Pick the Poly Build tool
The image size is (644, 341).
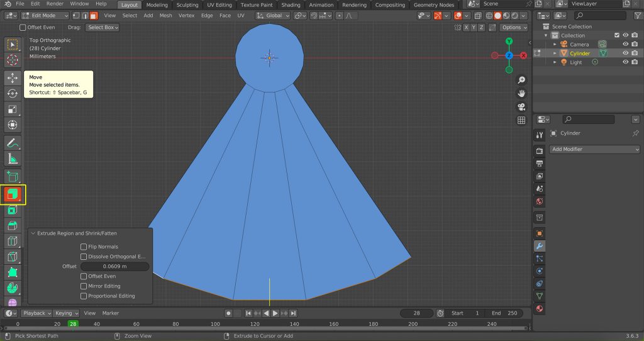[x=13, y=272]
